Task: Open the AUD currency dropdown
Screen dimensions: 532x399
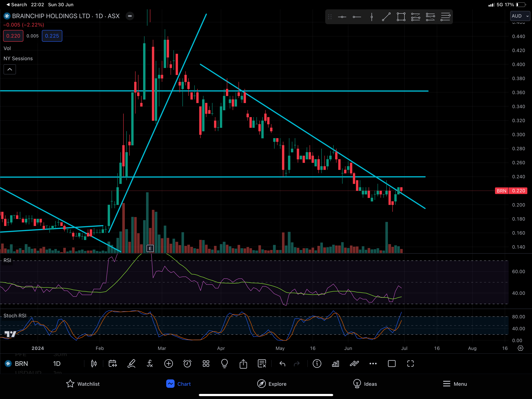Action: click(520, 16)
